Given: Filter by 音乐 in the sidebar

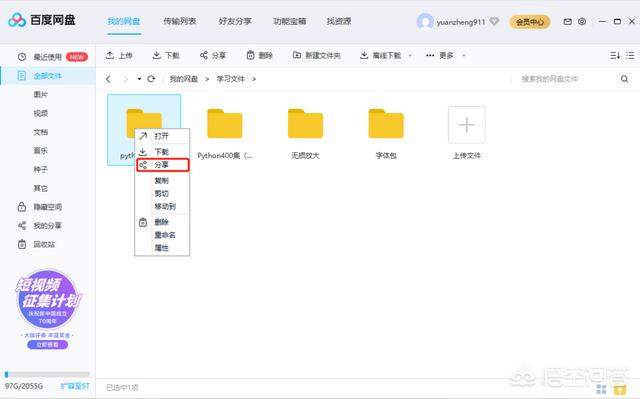Looking at the screenshot, I should (x=40, y=151).
